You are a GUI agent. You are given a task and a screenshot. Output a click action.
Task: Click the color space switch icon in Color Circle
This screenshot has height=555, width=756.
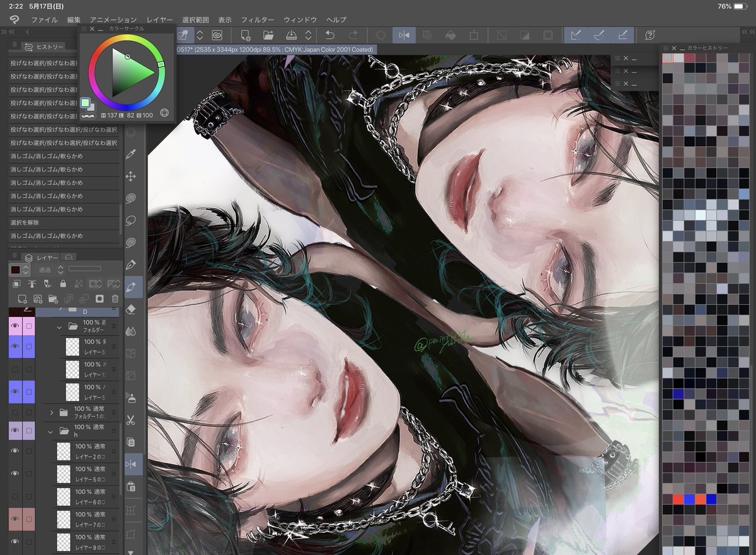coord(164,112)
